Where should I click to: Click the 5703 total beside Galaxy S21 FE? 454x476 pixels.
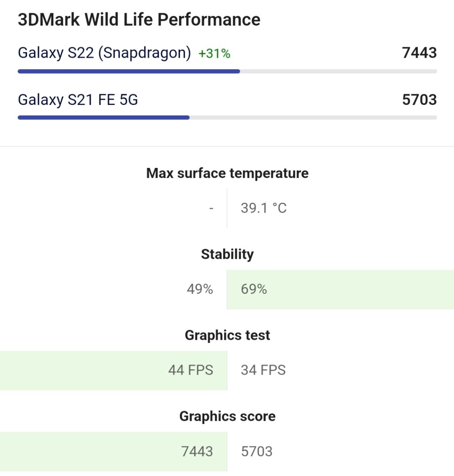coord(419,100)
